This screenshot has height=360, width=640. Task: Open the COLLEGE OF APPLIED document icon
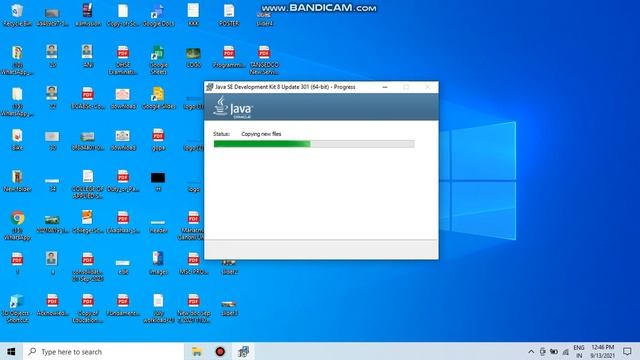coord(87,184)
